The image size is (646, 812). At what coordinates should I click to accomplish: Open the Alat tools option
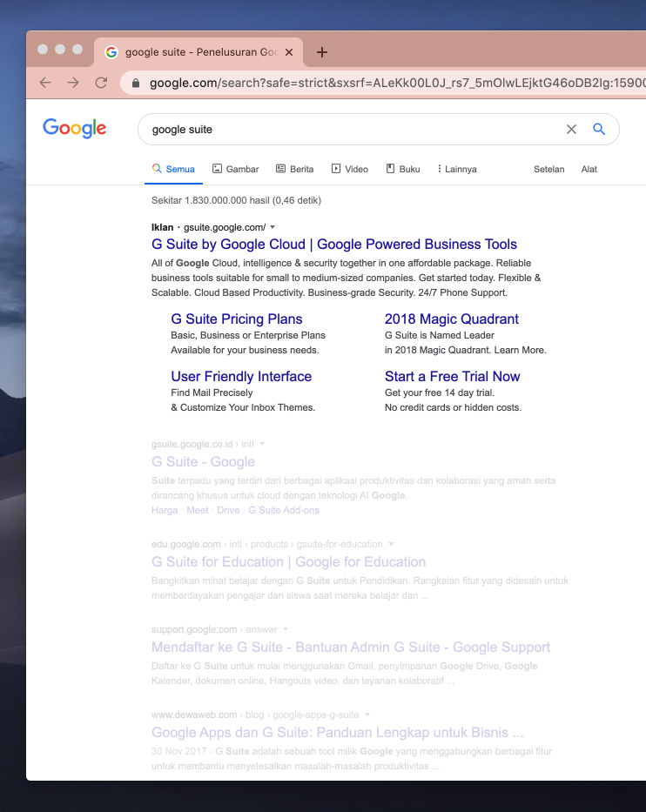[x=589, y=169]
